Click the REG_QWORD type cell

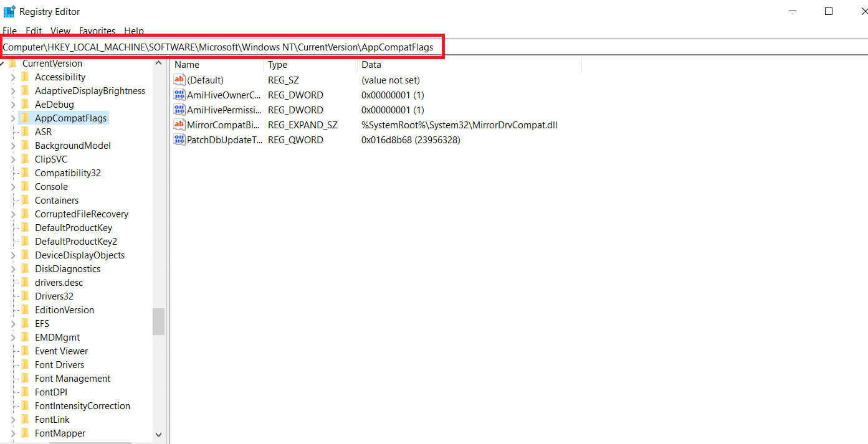pyautogui.click(x=295, y=139)
